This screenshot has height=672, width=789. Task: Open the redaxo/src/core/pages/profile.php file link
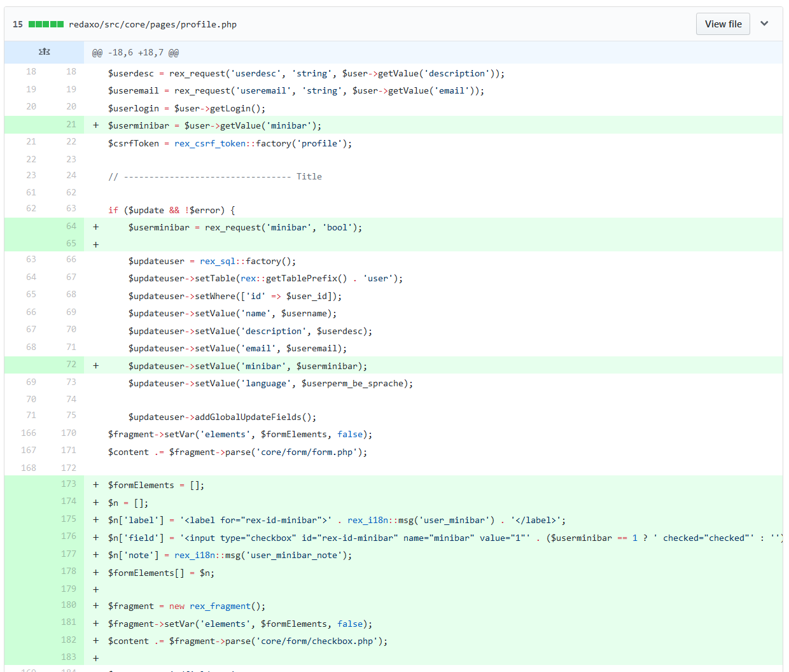[153, 24]
